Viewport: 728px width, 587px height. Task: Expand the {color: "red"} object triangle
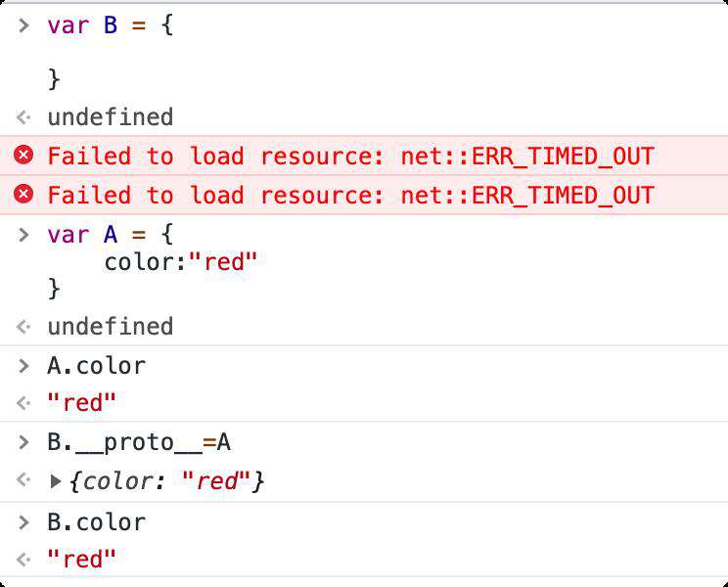55,481
